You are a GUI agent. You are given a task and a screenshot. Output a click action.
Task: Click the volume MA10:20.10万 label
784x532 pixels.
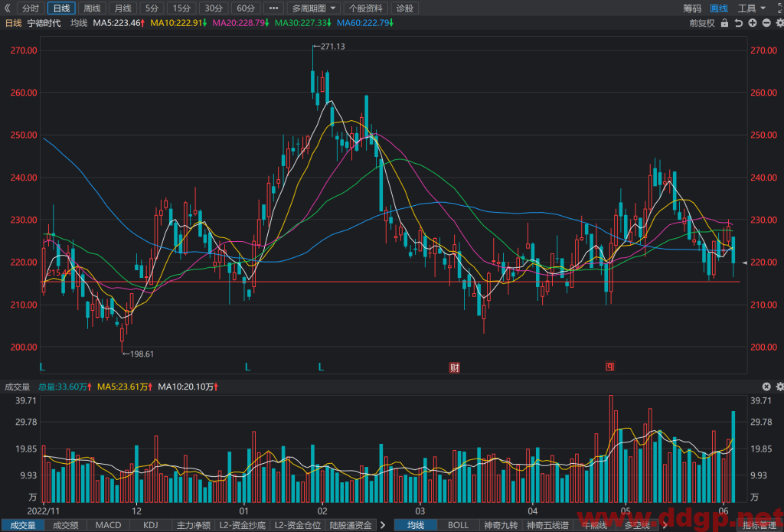188,387
